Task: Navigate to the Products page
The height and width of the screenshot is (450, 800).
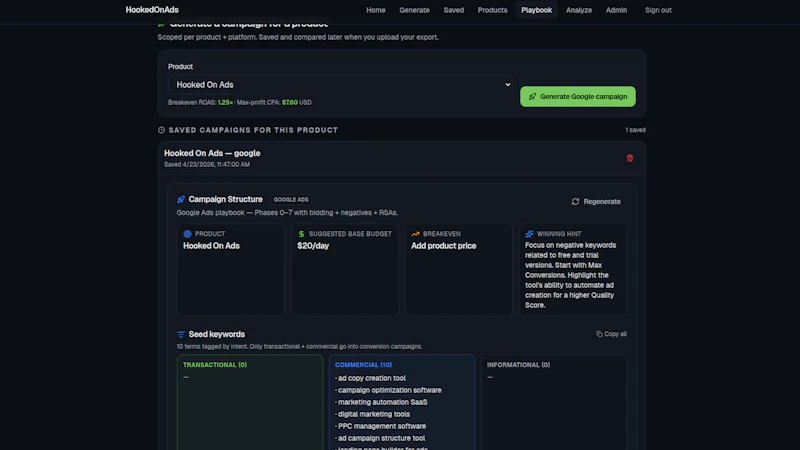Action: point(492,10)
